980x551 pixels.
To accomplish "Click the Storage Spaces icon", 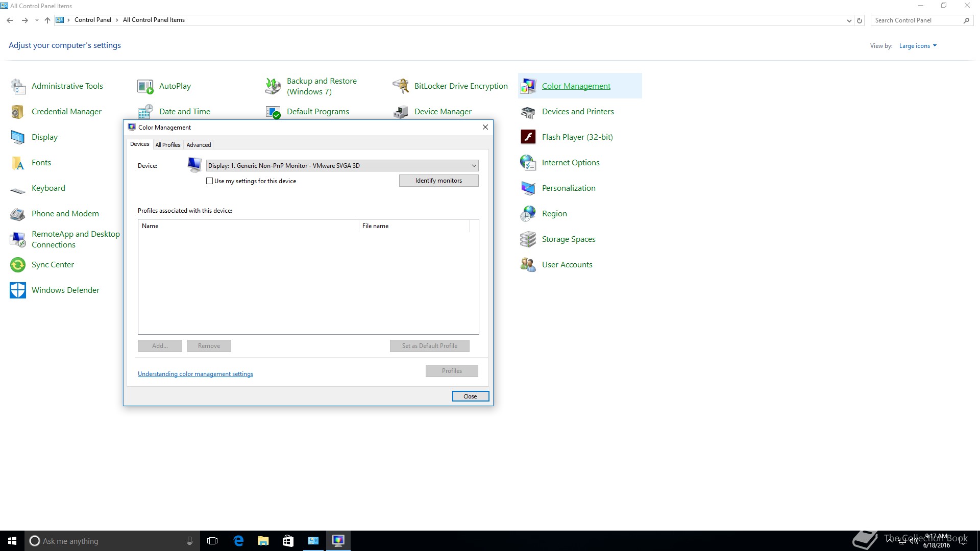I will pyautogui.click(x=528, y=239).
